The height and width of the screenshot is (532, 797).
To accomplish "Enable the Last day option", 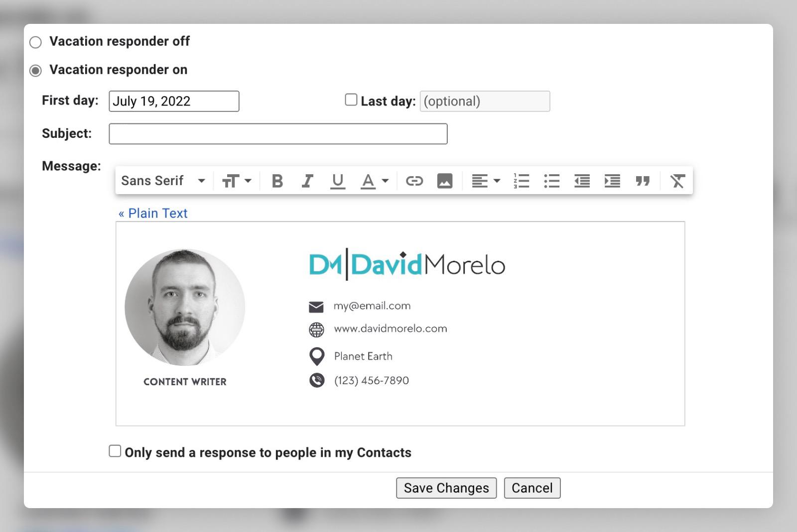I will tap(351, 100).
